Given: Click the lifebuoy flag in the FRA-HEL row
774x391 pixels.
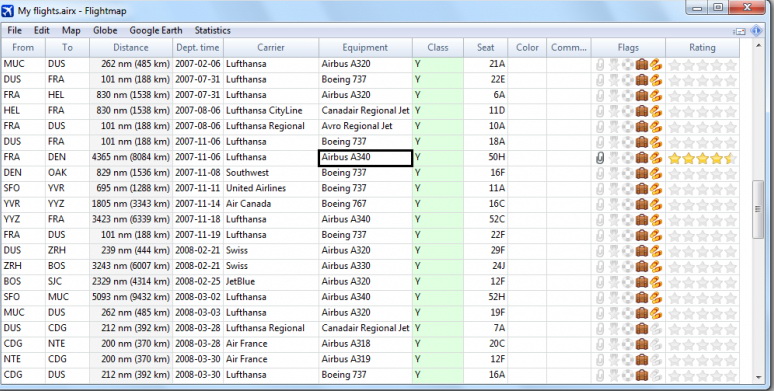Looking at the screenshot, I should click(x=627, y=96).
